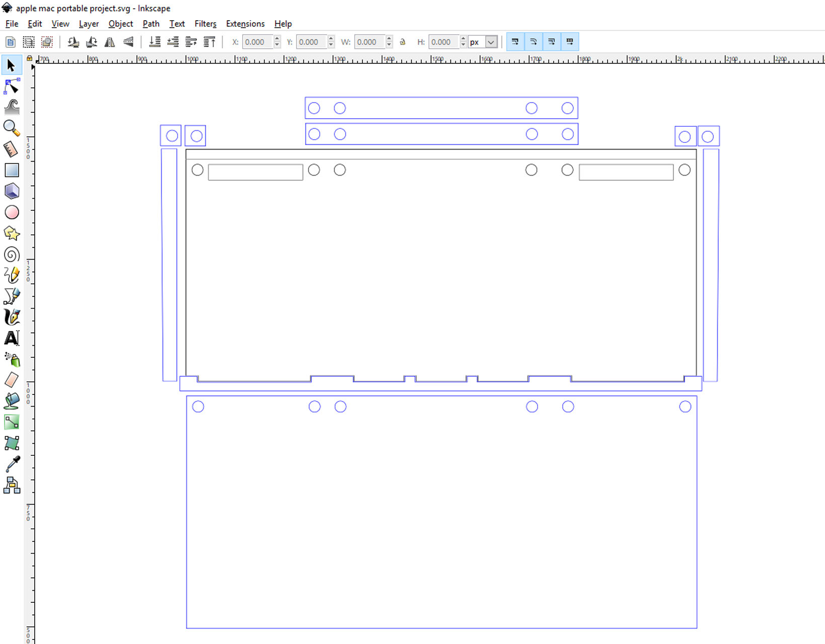Click the W width input field
The image size is (825, 644).
point(369,42)
